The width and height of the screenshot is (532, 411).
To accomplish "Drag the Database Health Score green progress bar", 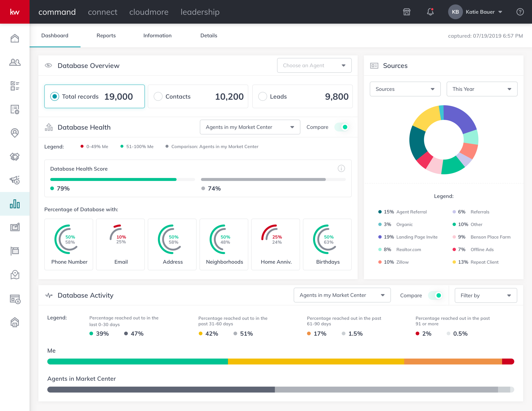I will tap(113, 179).
